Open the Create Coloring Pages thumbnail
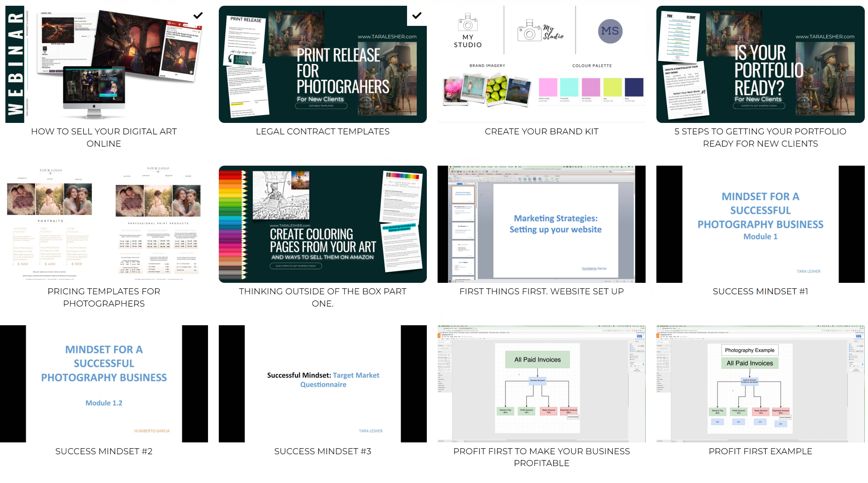Image resolution: width=868 pixels, height=483 pixels. pyautogui.click(x=323, y=224)
